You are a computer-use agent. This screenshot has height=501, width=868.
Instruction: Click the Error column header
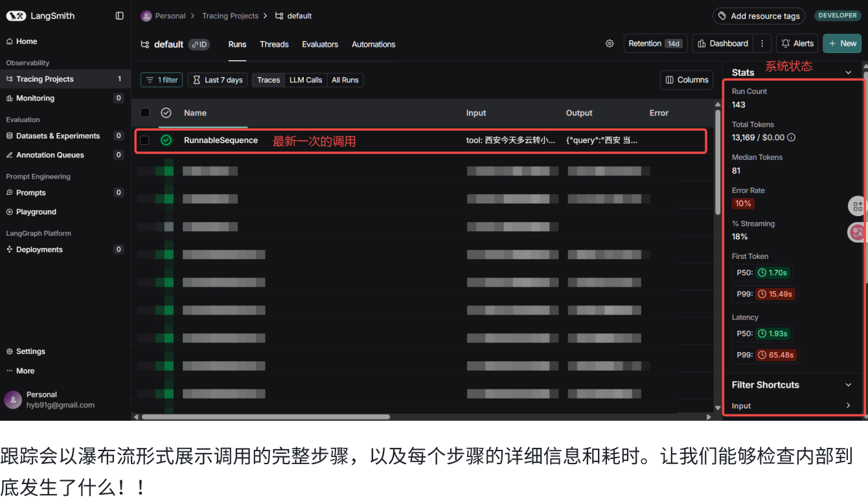pos(659,113)
